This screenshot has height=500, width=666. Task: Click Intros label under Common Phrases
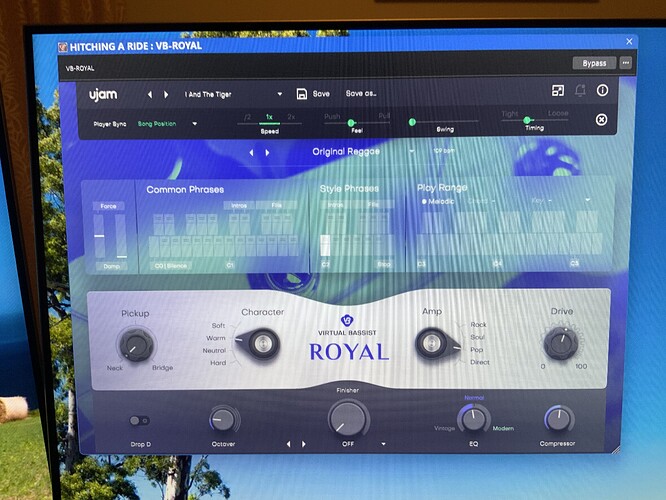239,205
